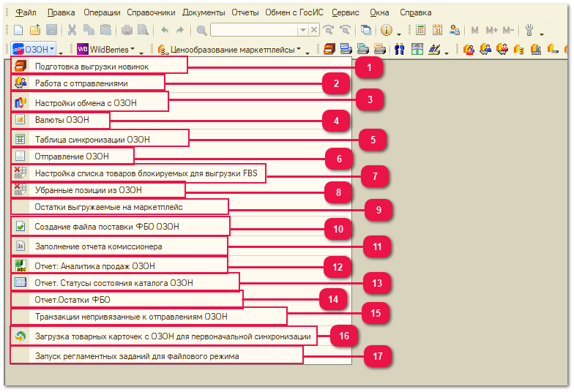The image size is (574, 392).
Task: Open the Справочники menu
Action: tap(151, 12)
